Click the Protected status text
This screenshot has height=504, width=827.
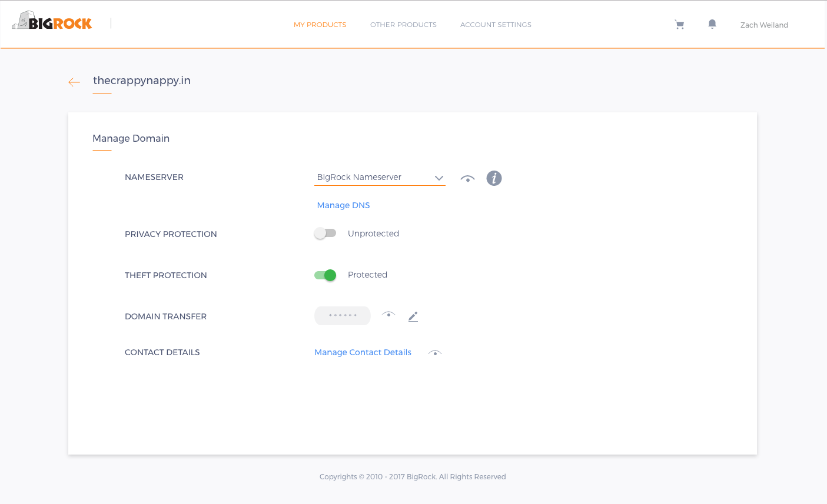click(x=367, y=275)
